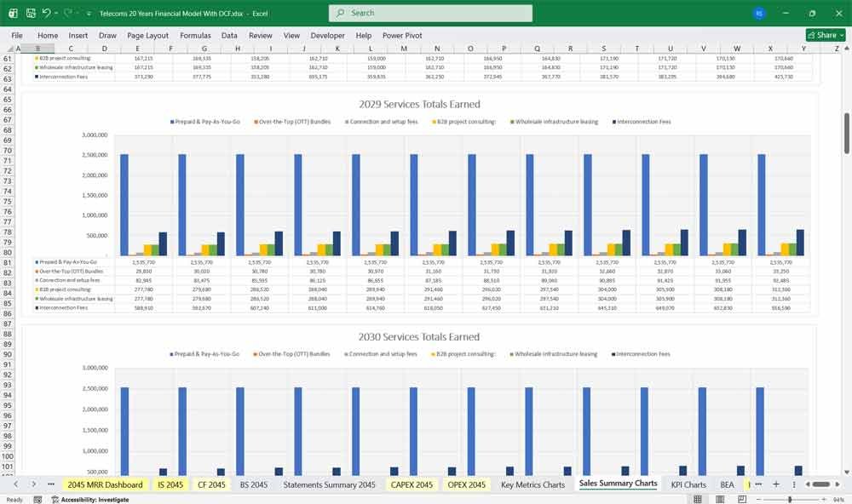This screenshot has width=852, height=504.
Task: Click Over-the-Top (OTT) Bundles legend in 2029 chart
Action: tap(292, 122)
